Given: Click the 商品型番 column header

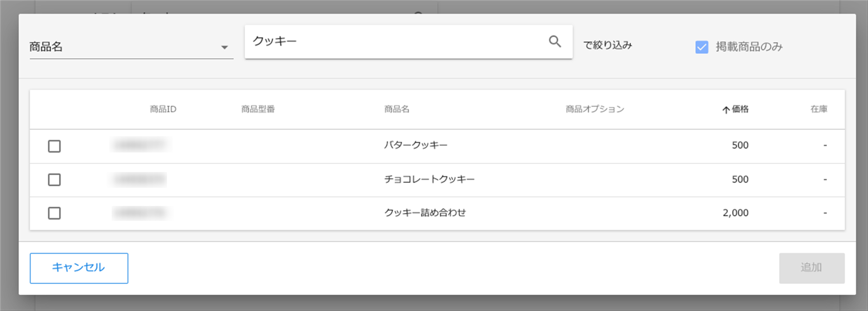Looking at the screenshot, I should click(x=258, y=109).
